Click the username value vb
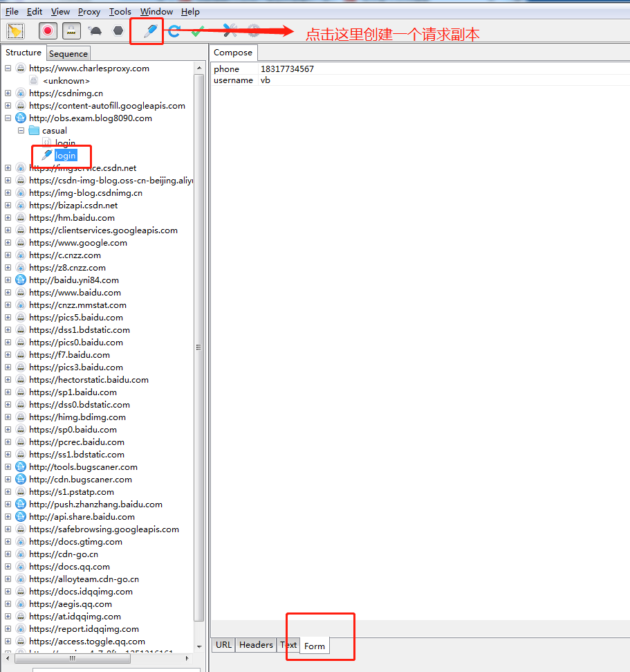This screenshot has width=630, height=672. tap(265, 80)
